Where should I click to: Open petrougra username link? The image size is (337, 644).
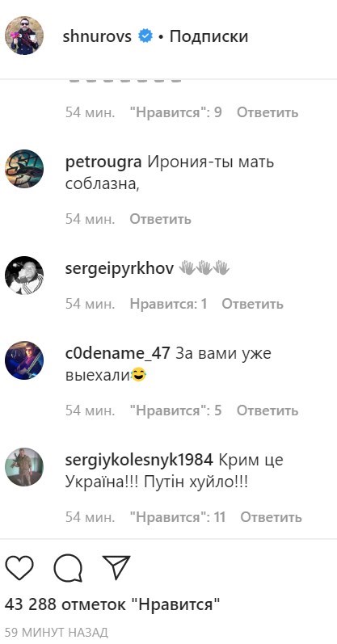point(103,162)
